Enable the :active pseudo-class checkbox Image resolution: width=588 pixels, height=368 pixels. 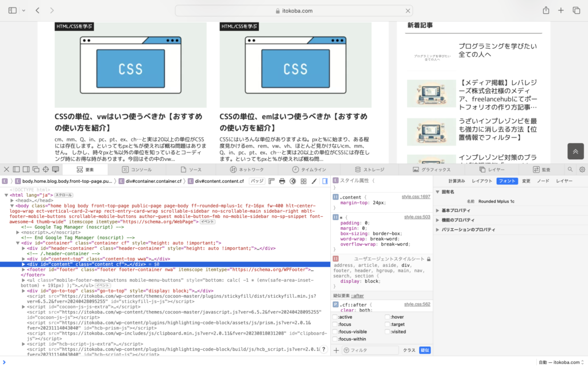point(335,317)
